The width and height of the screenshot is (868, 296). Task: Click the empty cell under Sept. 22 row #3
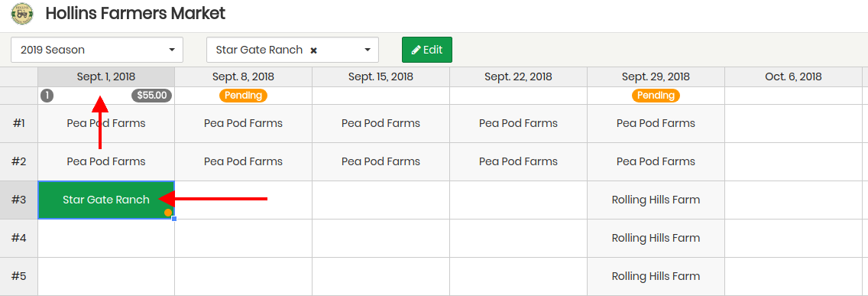pos(518,200)
